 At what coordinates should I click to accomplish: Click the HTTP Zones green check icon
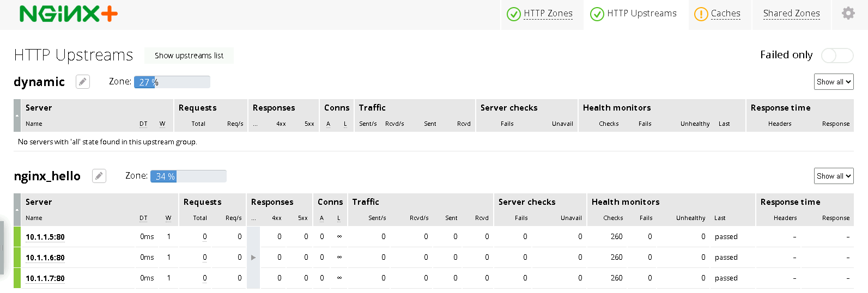[x=514, y=14]
